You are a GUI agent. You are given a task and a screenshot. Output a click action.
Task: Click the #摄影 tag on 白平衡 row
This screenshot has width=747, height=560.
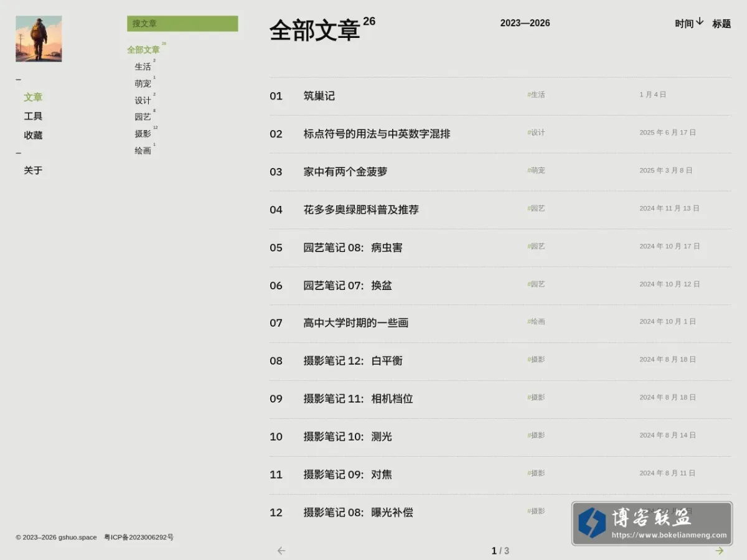536,360
